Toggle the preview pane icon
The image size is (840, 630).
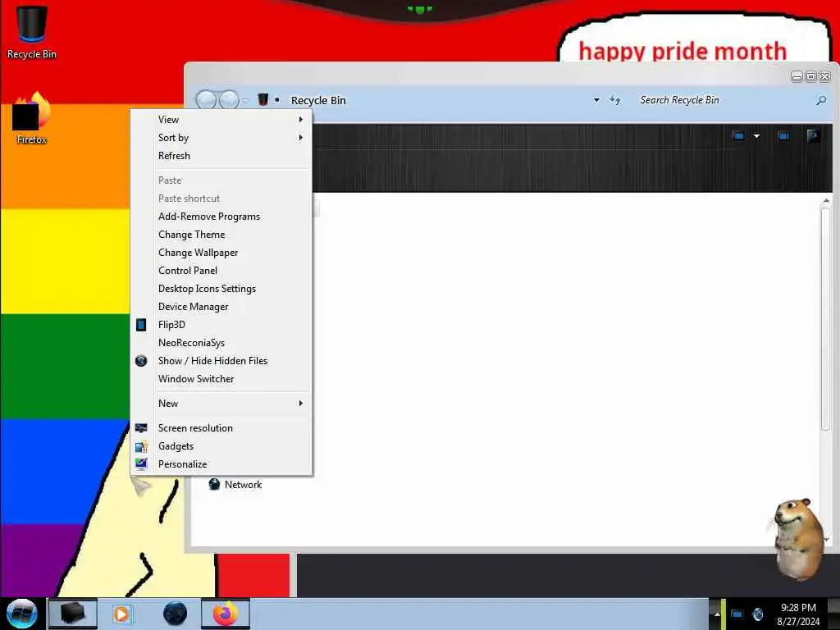pos(783,136)
